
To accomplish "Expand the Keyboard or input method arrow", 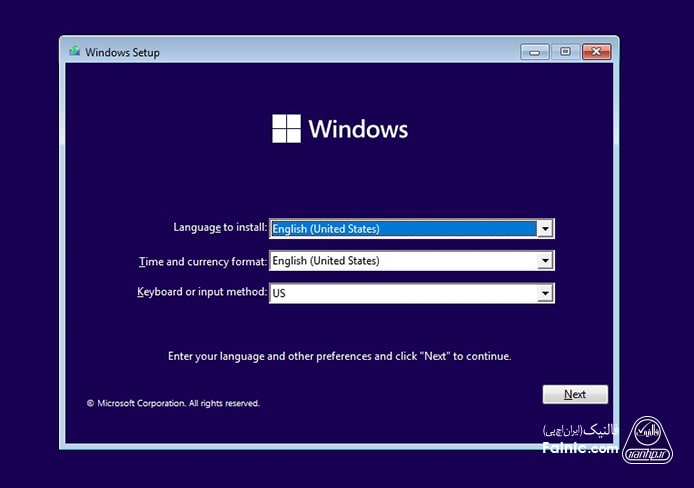I will click(x=545, y=293).
